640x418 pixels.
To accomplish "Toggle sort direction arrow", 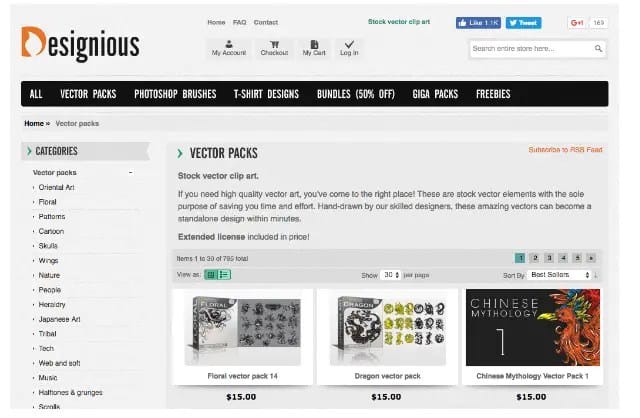I will 596,275.
